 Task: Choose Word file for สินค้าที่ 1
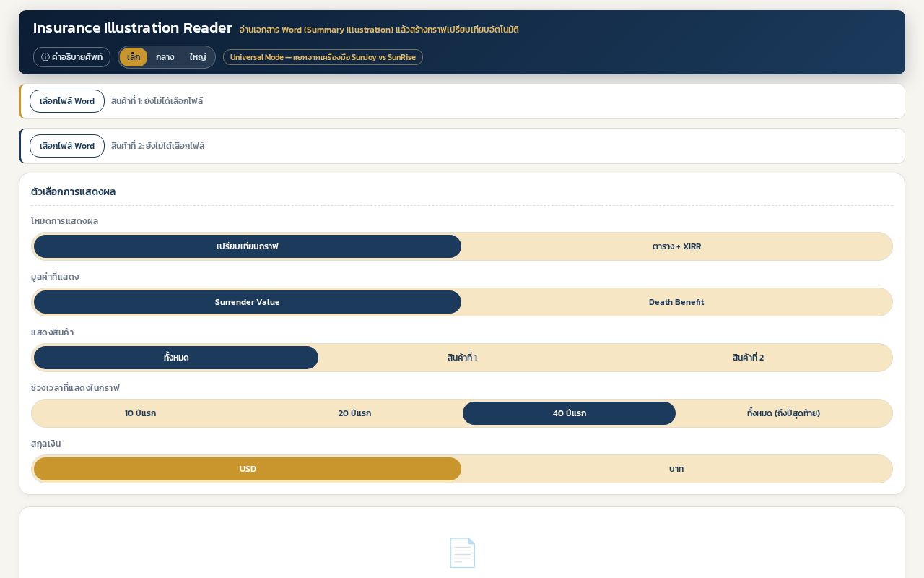(67, 101)
